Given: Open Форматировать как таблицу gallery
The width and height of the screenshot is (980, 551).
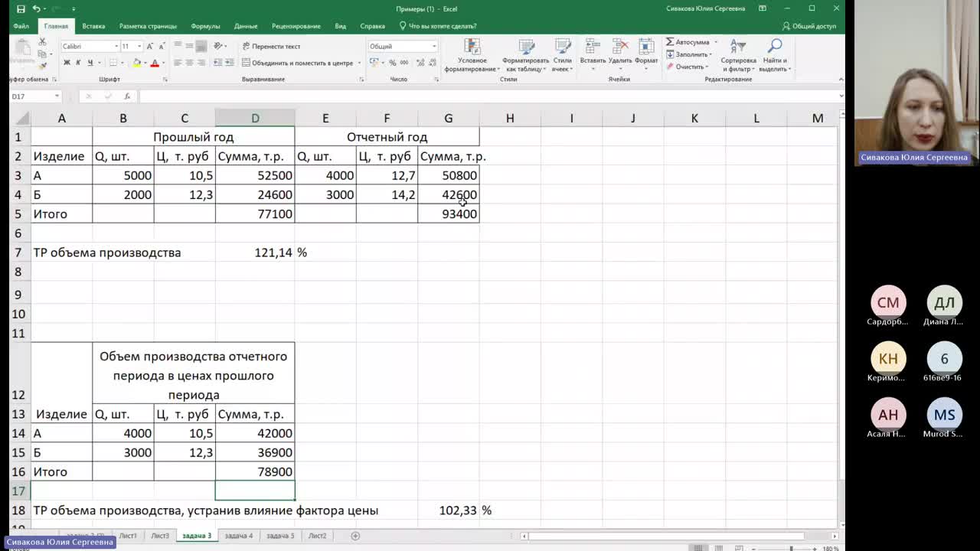Looking at the screenshot, I should [x=525, y=56].
